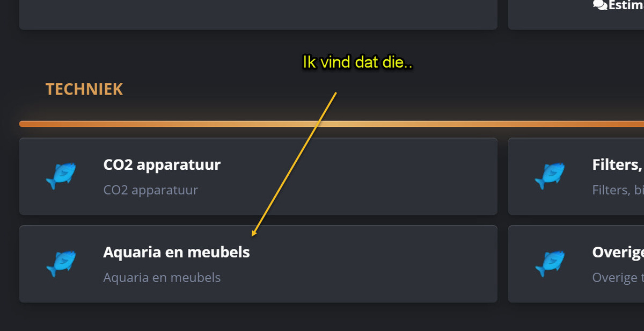The height and width of the screenshot is (331, 644).
Task: Click the fish icon beside the Filters forum
Action: pyautogui.click(x=550, y=176)
